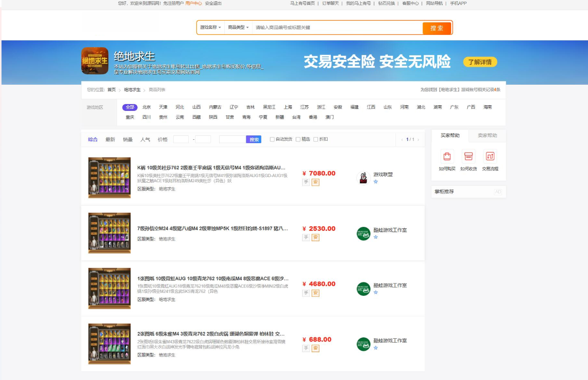
Task: Go to next page arrow in pagination
Action: click(418, 140)
